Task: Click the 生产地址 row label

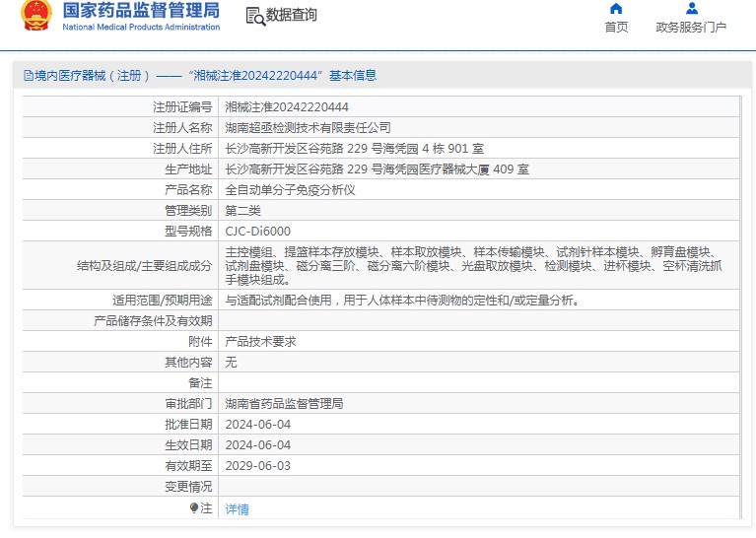Action: tap(188, 169)
